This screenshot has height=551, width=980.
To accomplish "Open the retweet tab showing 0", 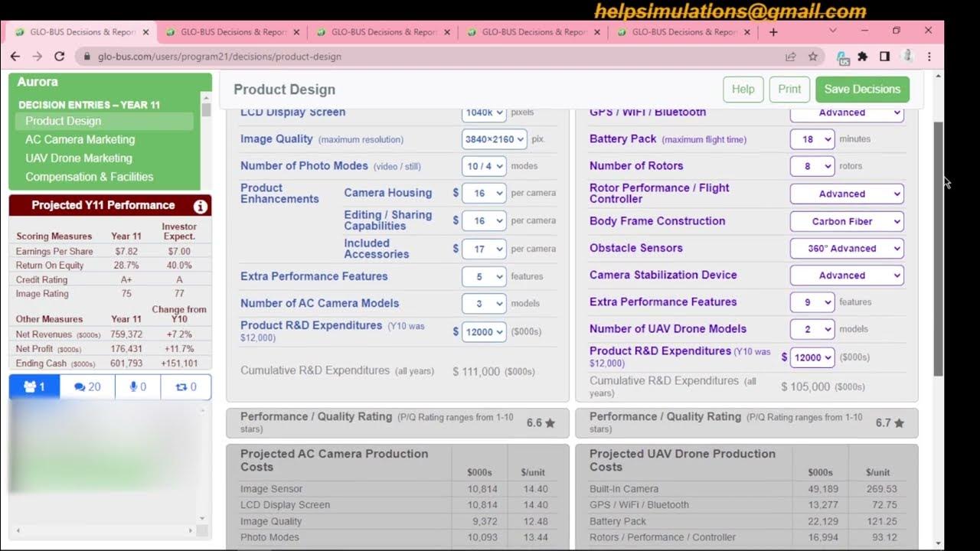I will [186, 386].
